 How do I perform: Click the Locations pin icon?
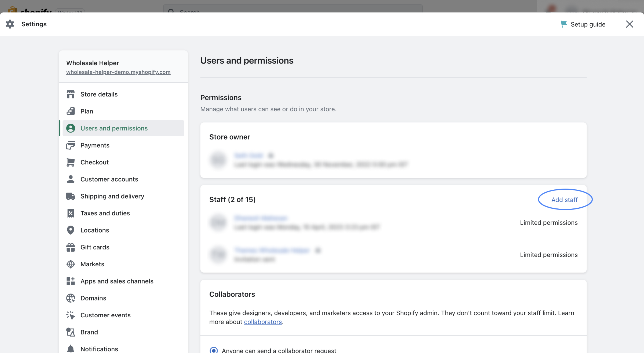(71, 230)
